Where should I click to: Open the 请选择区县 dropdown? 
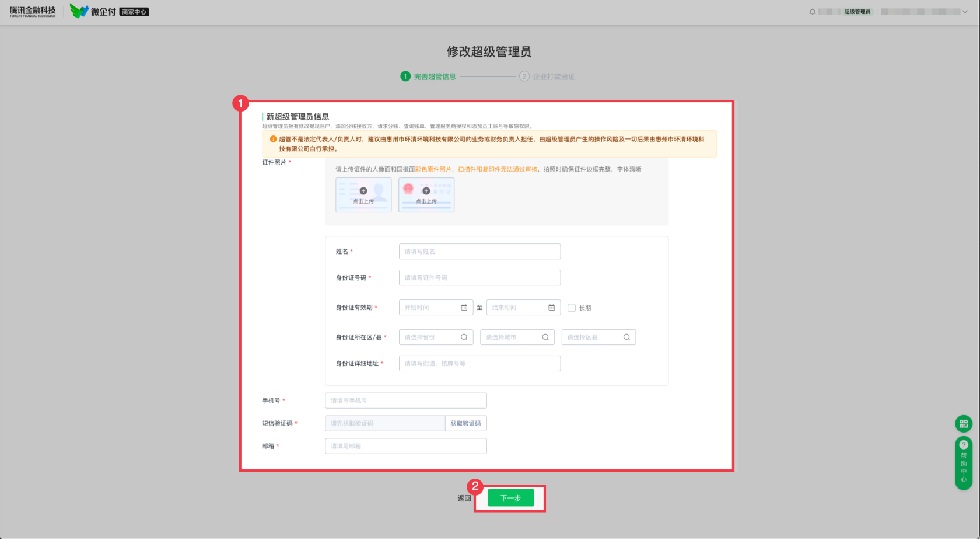(x=598, y=337)
